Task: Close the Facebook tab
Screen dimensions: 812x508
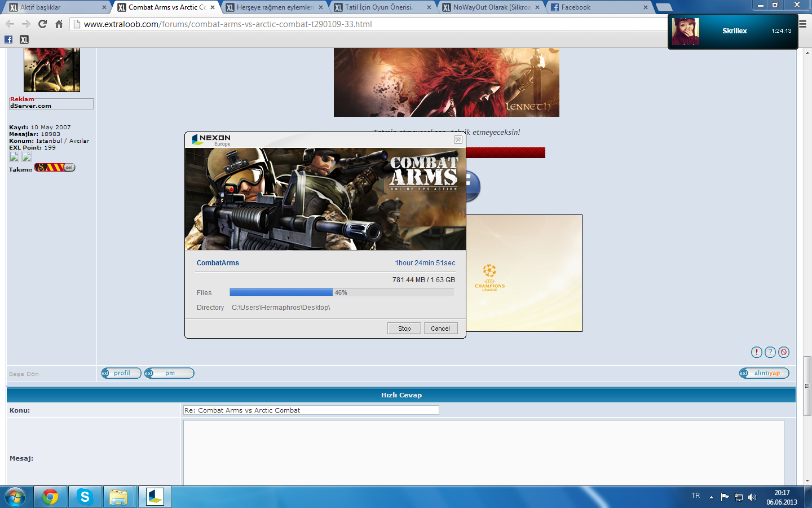Action: (x=646, y=7)
